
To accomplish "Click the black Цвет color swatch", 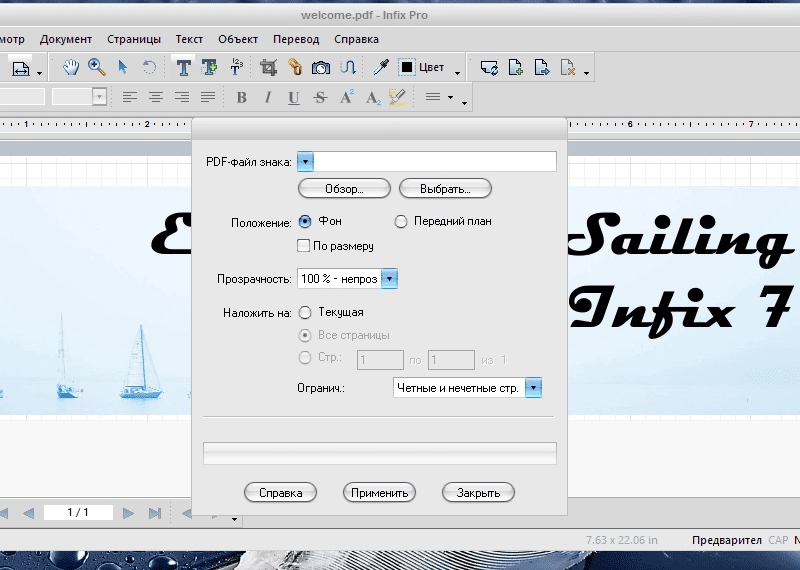I will 407,67.
